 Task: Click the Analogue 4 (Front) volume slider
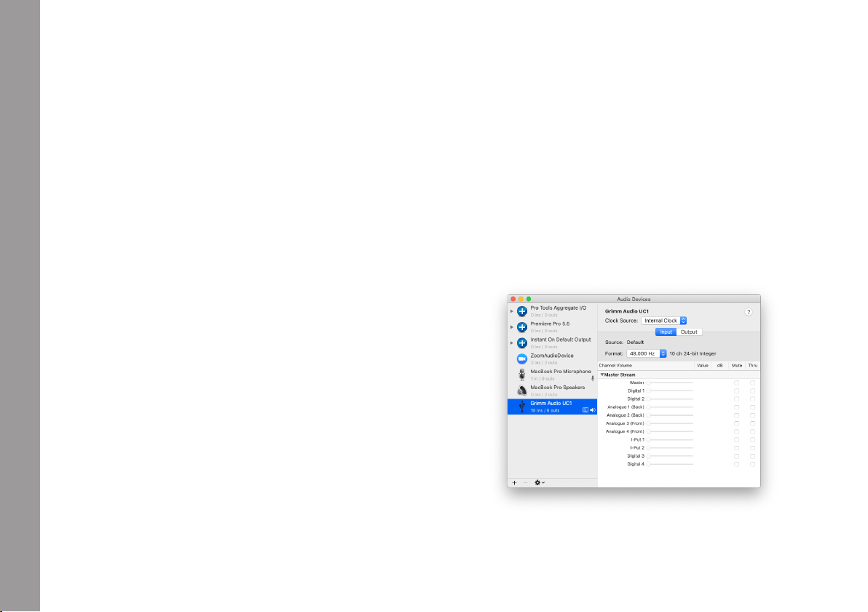pos(670,432)
